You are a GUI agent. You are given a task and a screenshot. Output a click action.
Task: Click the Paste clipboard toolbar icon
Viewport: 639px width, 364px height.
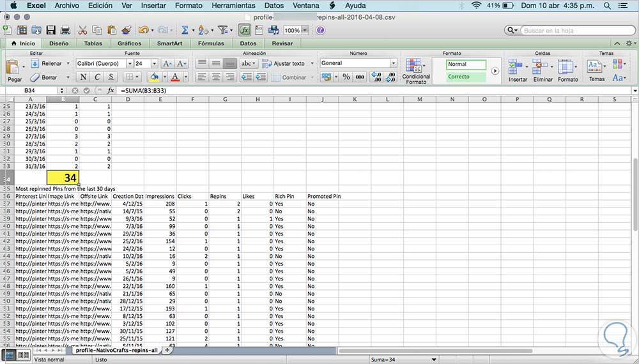coord(112,30)
